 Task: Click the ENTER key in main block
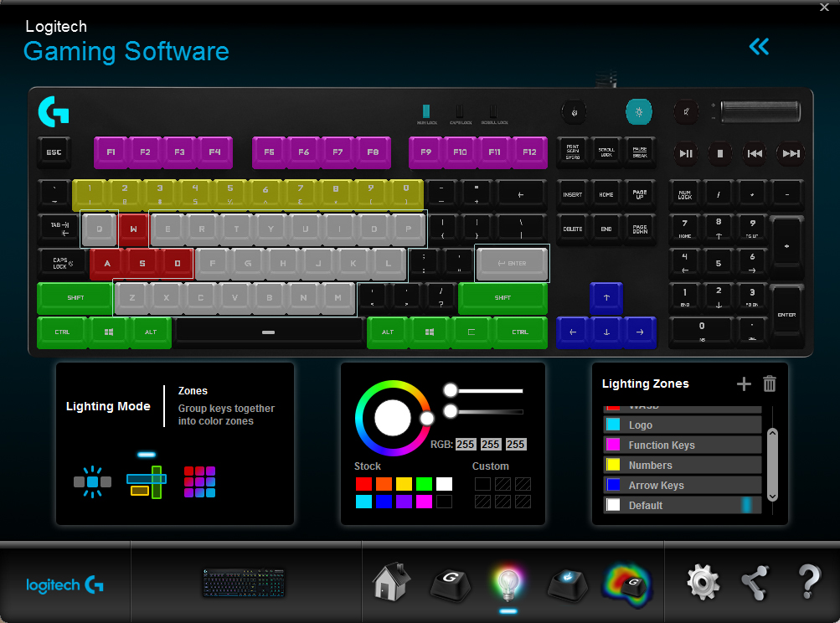pos(513,263)
